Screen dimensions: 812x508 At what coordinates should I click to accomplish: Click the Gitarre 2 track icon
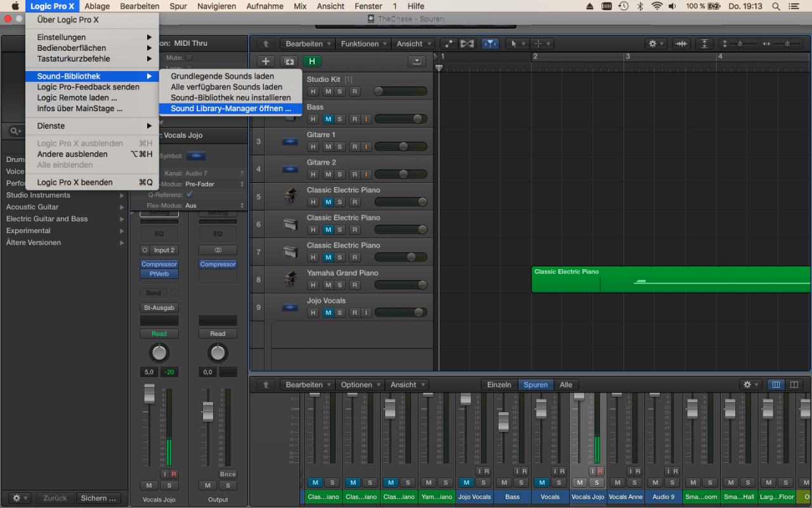290,169
